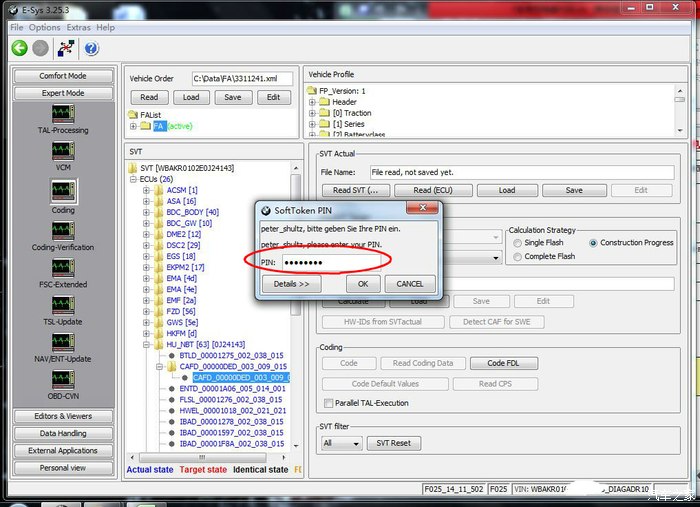Click the PIN input field
Viewport: 700px width, 507px height.
(332, 262)
